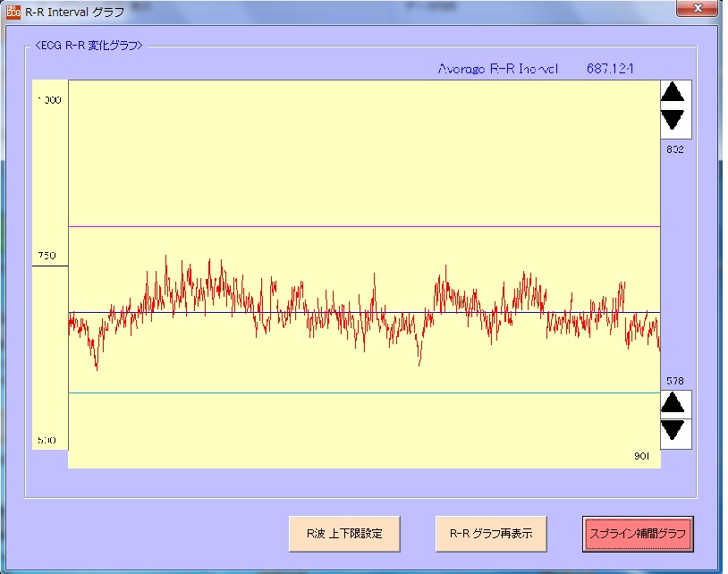Screen dimensions: 728x574
Task: Show the スプライン補間グラフ
Action: tap(637, 534)
